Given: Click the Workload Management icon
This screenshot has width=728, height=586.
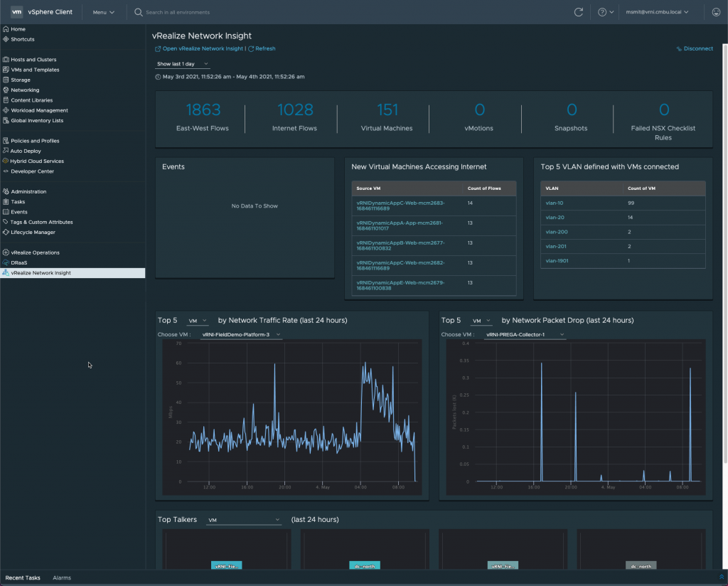Looking at the screenshot, I should click(x=6, y=110).
